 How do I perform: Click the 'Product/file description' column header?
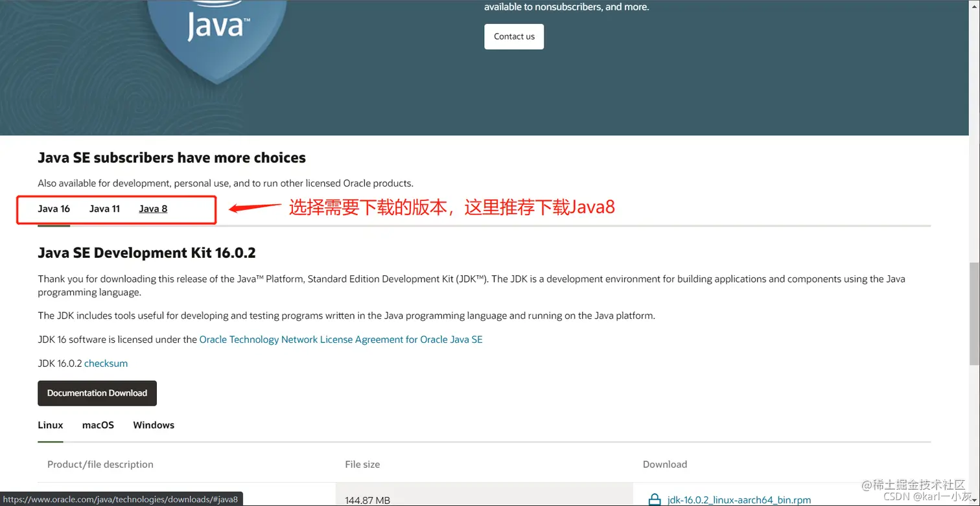(x=100, y=465)
